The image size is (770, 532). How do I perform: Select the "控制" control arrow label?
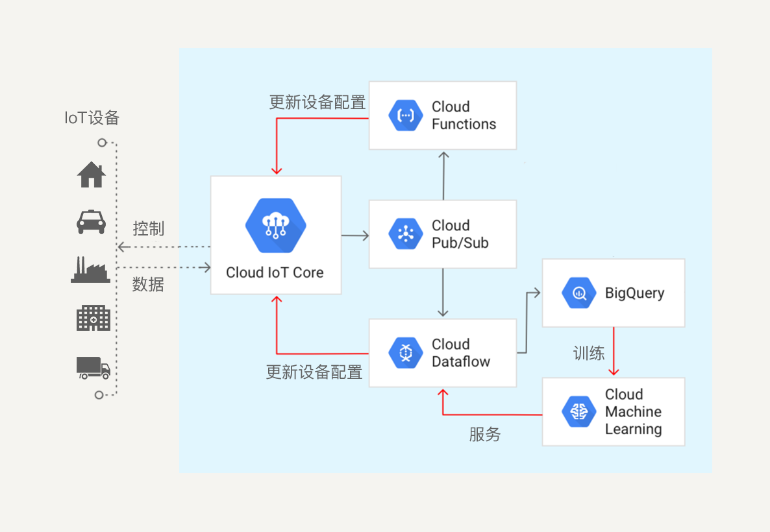(148, 228)
